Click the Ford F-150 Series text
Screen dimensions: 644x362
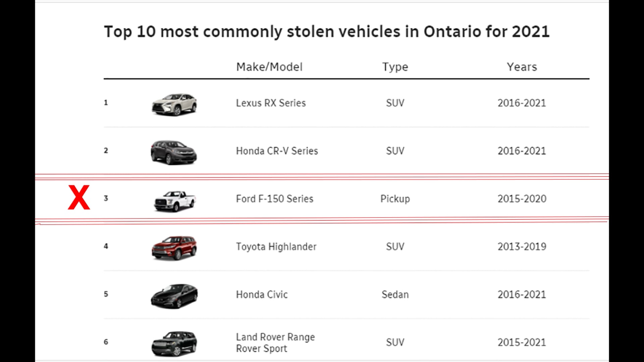coord(274,199)
